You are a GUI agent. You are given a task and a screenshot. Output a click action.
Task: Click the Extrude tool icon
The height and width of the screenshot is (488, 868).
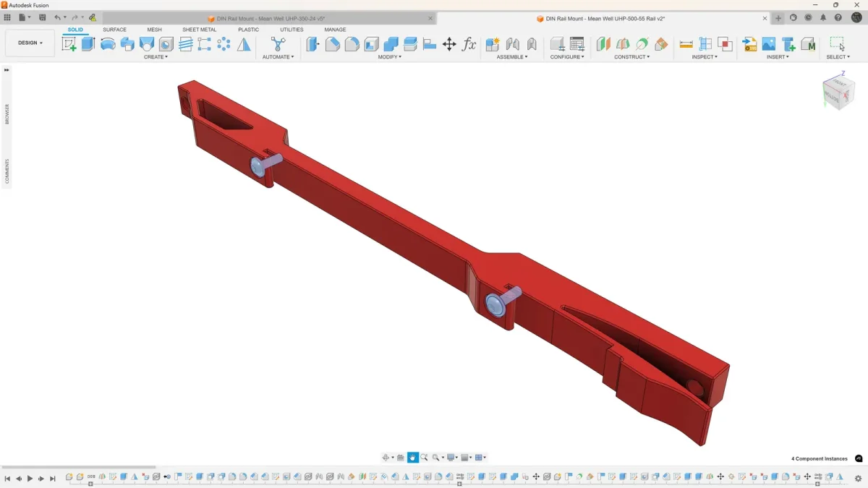88,44
